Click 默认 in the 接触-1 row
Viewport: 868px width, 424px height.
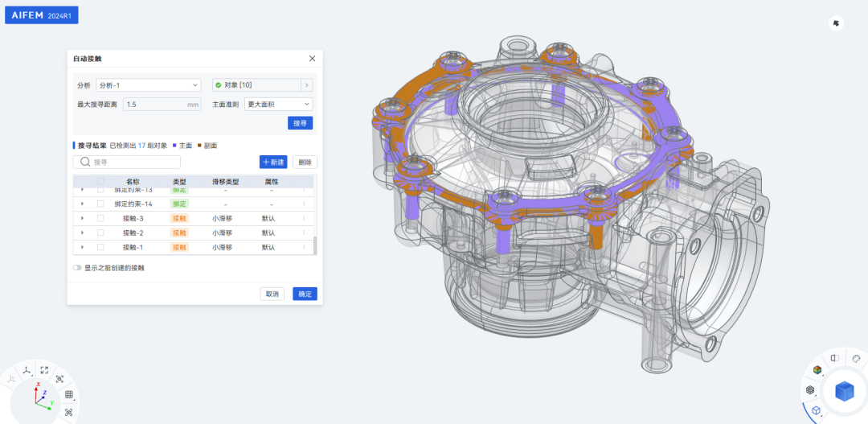coord(268,247)
